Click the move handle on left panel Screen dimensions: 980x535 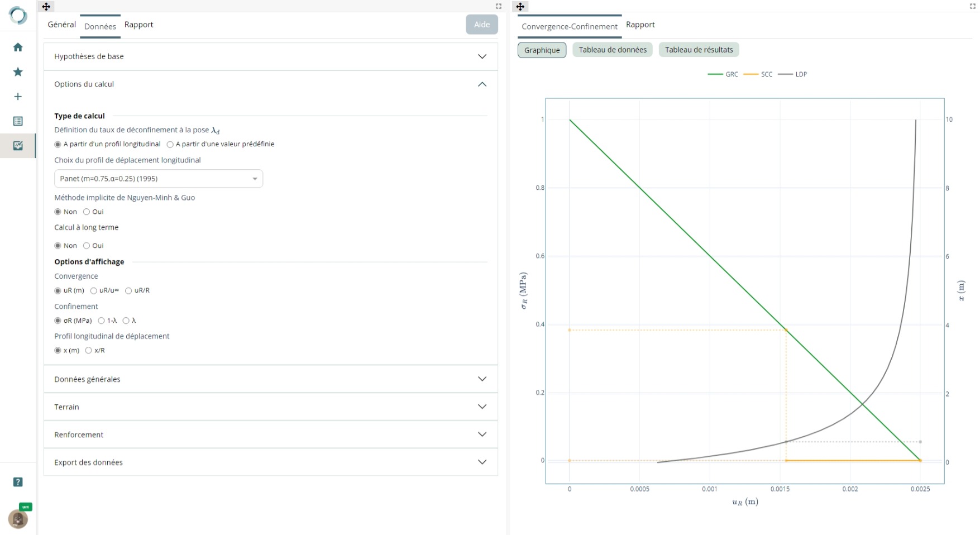pos(46,7)
